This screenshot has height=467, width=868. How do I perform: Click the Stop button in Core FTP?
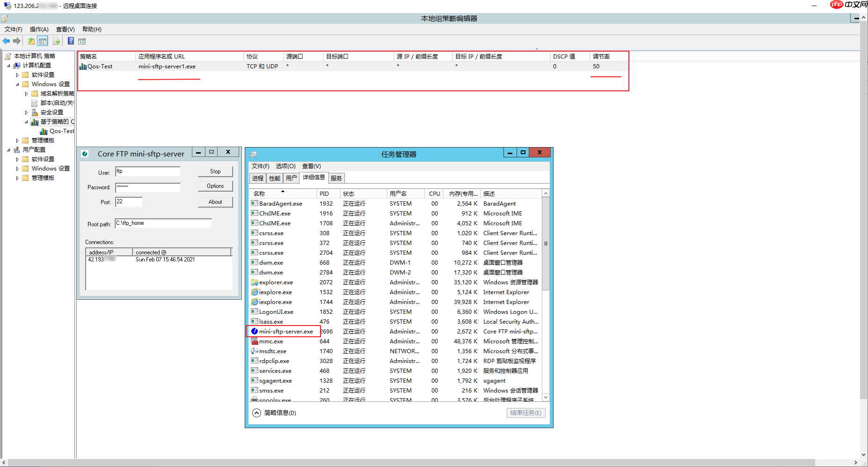(215, 171)
